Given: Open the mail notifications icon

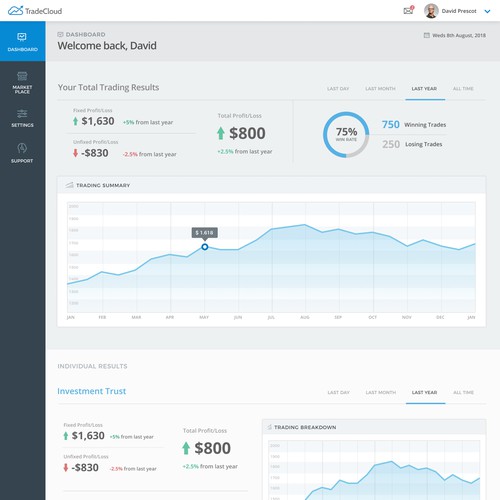Looking at the screenshot, I should (408, 10).
